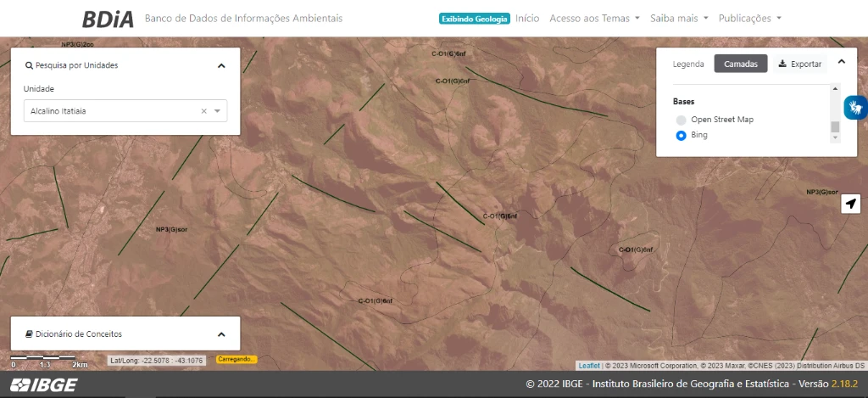Click Banco de Dados de Informações Ambientais text
Screen dimensions: 868x398
[243, 19]
